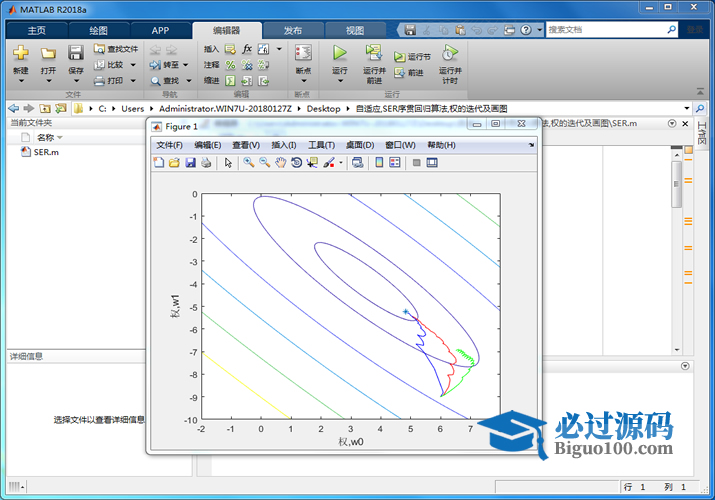
Task: Click Insert Legend icon
Action: [395, 163]
